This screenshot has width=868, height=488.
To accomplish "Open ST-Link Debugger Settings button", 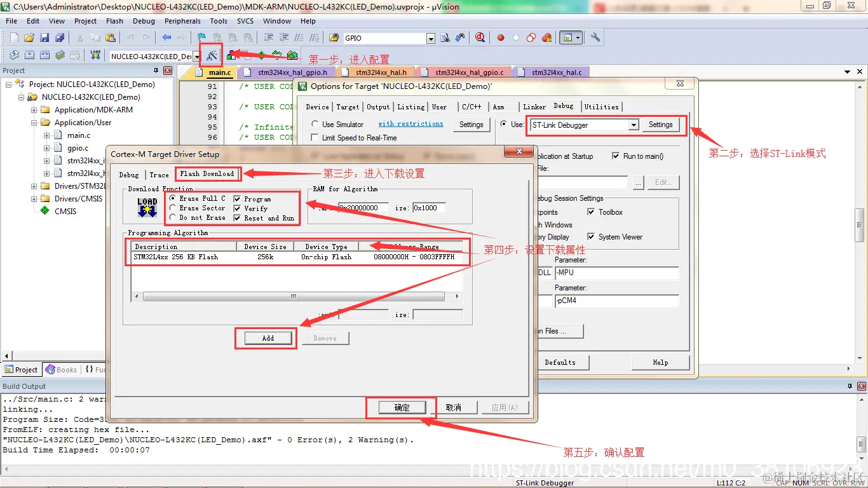I will [x=661, y=125].
